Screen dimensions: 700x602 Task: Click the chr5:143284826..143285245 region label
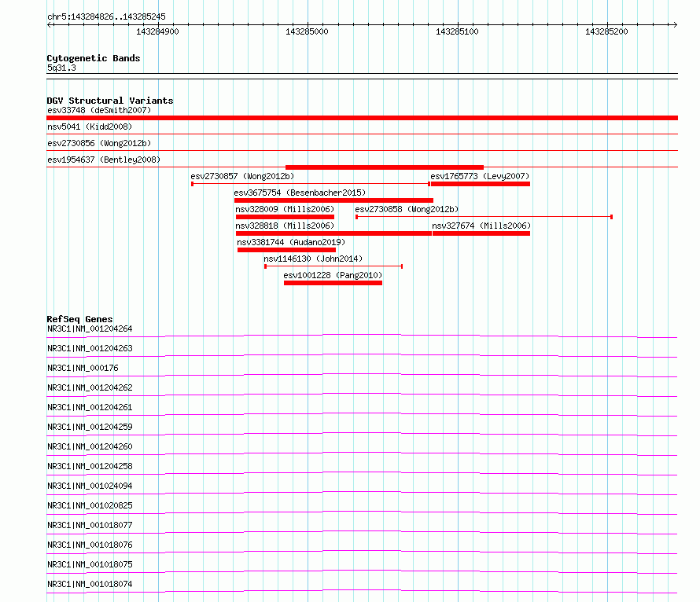106,17
